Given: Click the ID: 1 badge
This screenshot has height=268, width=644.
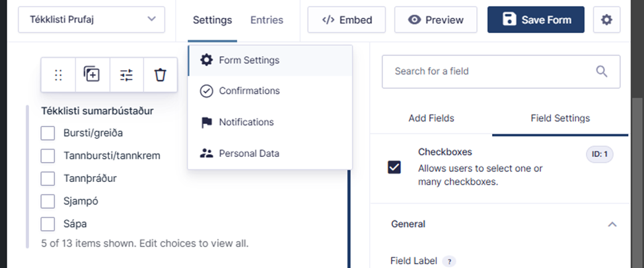Looking at the screenshot, I should click(x=599, y=155).
